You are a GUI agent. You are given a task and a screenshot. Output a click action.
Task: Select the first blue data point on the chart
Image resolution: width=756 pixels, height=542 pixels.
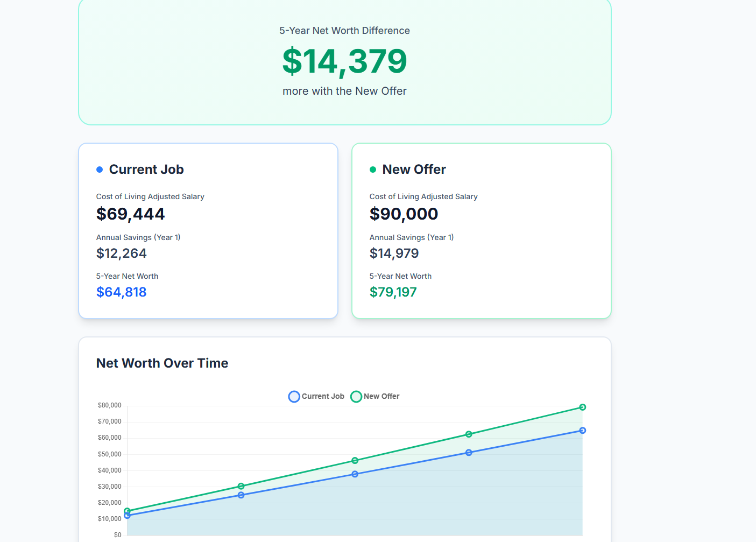click(x=127, y=516)
